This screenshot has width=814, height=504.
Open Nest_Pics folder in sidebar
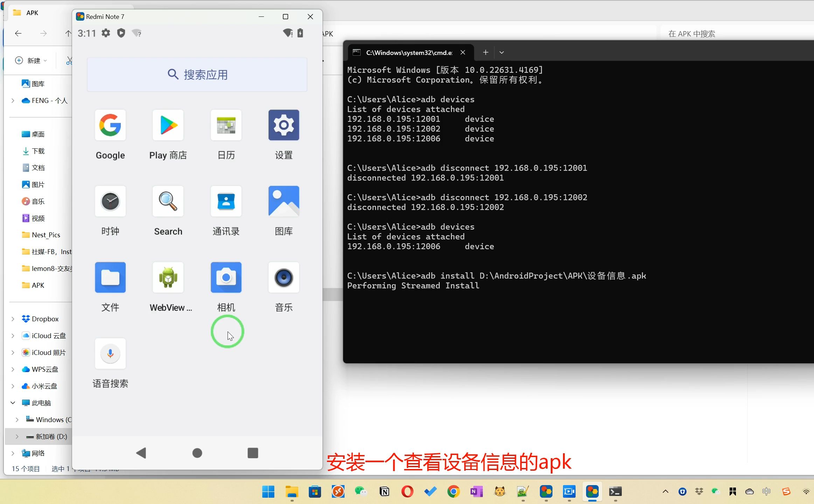[41, 235]
